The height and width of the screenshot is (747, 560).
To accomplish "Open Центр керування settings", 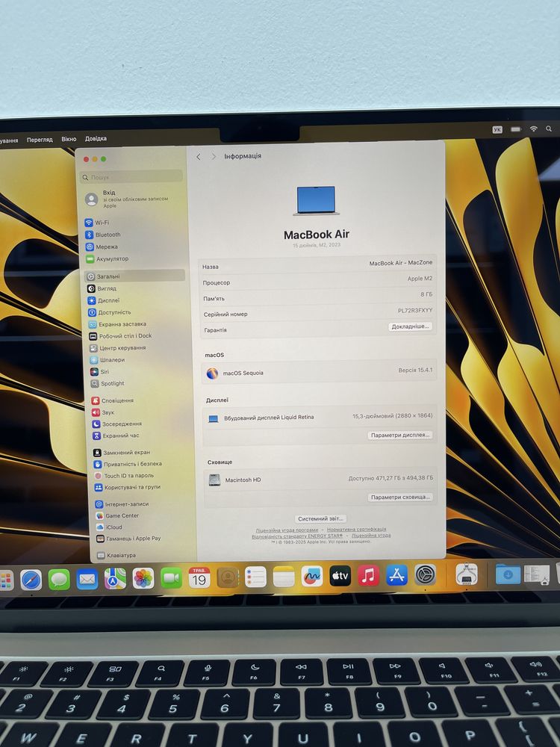I will pos(118,348).
